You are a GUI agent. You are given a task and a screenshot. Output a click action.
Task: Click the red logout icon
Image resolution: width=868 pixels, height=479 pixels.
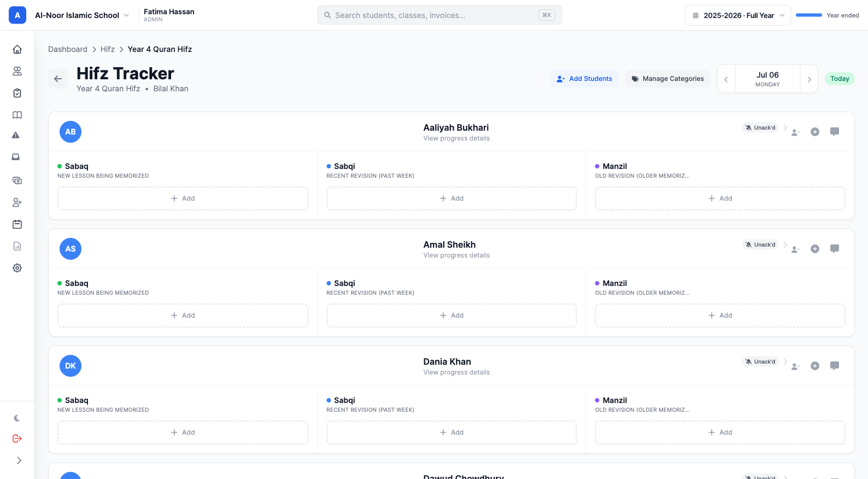click(17, 439)
